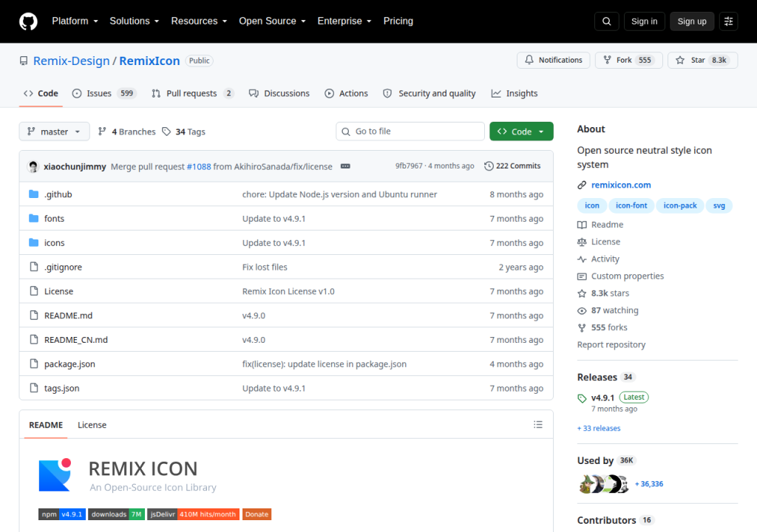Expand the Resources menu
The height and width of the screenshot is (532, 757).
199,21
